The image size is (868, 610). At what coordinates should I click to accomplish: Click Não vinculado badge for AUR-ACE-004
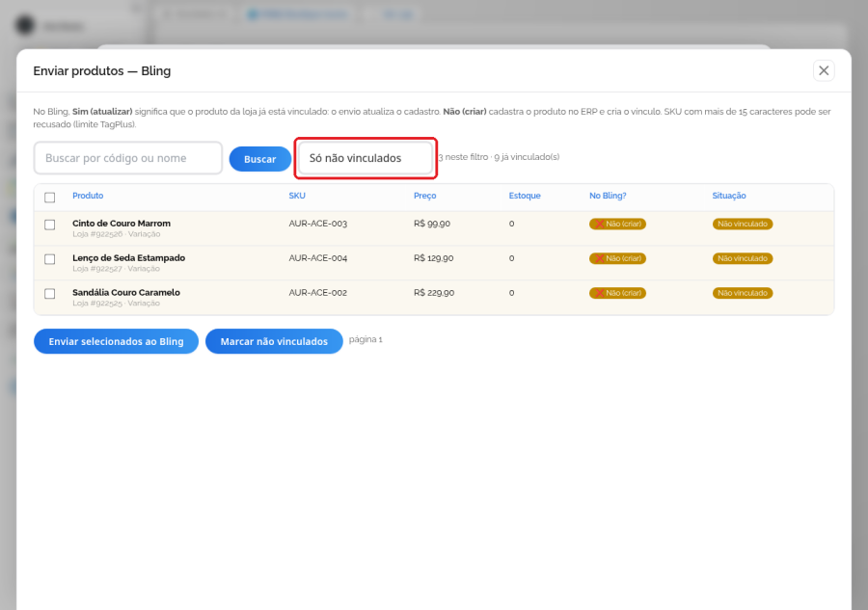pyautogui.click(x=743, y=258)
